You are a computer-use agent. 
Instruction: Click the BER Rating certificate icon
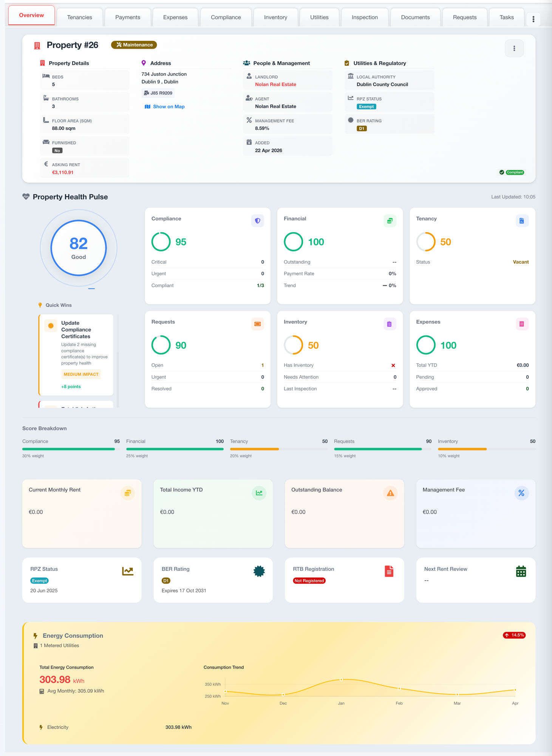tap(259, 571)
